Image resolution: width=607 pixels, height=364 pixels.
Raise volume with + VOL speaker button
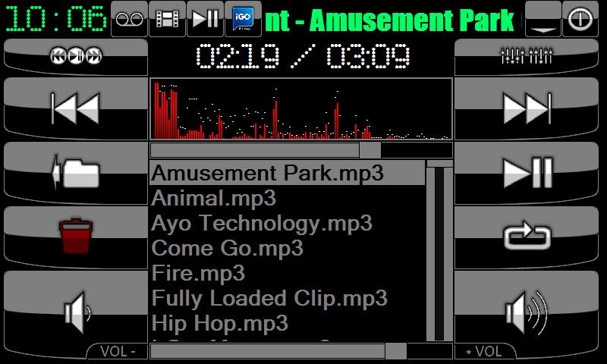(527, 314)
